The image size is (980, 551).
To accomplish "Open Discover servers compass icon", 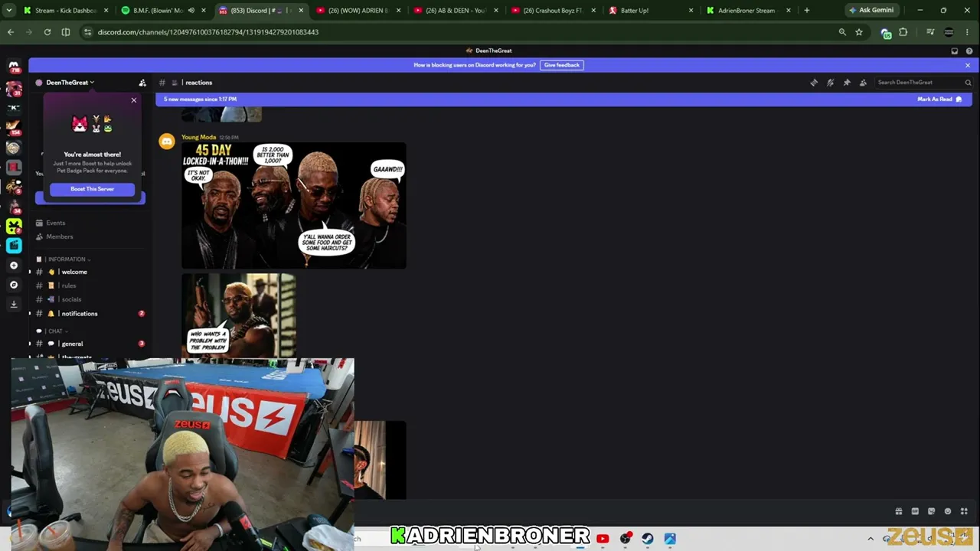I will (x=14, y=285).
